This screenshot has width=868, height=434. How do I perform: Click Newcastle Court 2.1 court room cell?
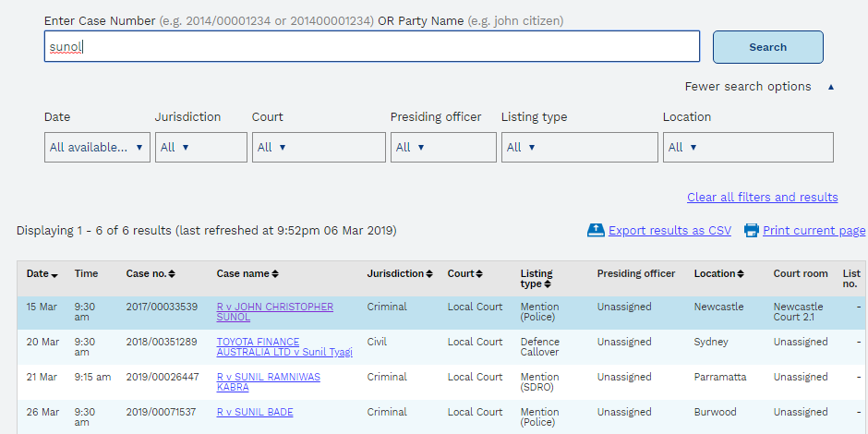798,312
